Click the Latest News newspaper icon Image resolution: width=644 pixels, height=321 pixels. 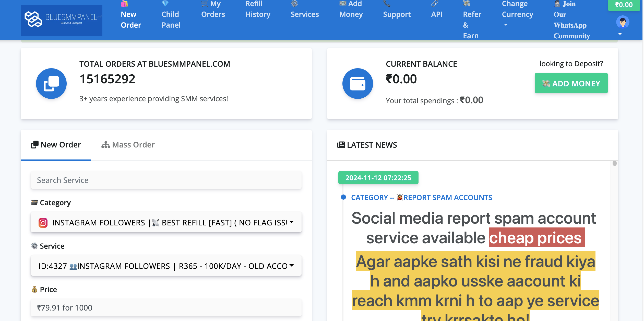pyautogui.click(x=341, y=145)
